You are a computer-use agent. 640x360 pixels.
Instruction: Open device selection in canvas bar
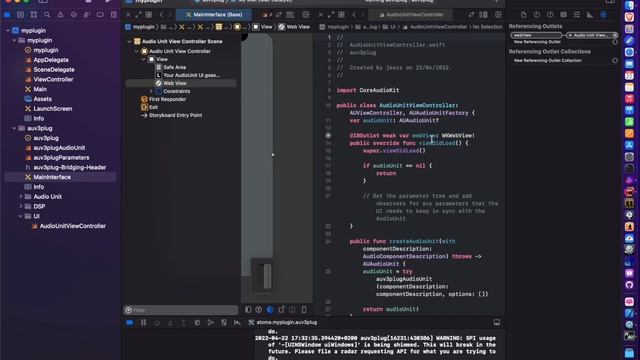tap(304, 310)
